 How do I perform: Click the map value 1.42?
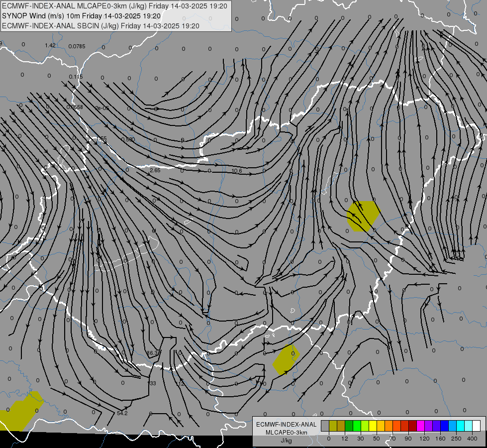point(50,45)
